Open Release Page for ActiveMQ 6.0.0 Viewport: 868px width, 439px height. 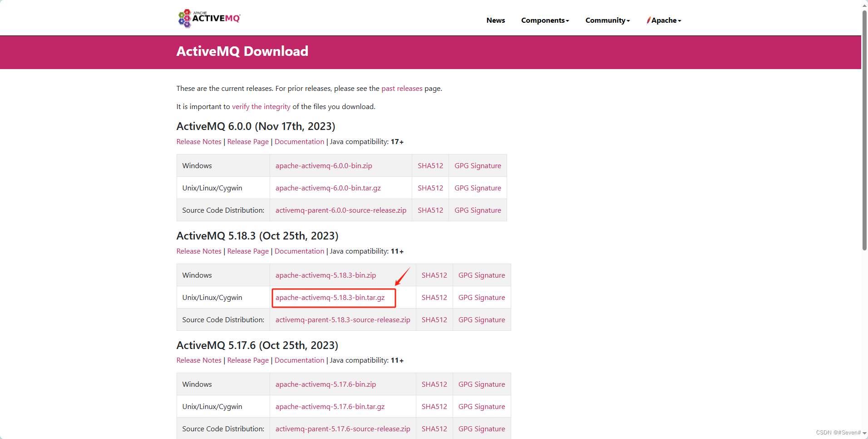pyautogui.click(x=248, y=142)
